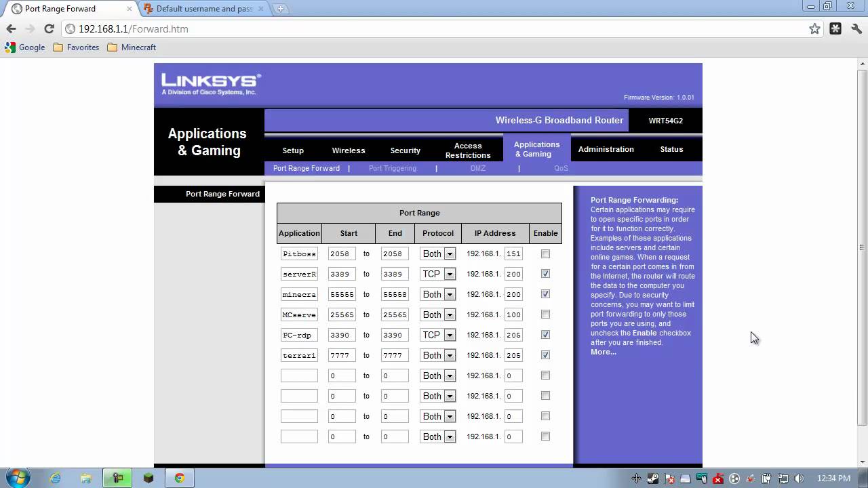
Task: Open the Minecraft grass block taskbar icon
Action: pyautogui.click(x=149, y=478)
